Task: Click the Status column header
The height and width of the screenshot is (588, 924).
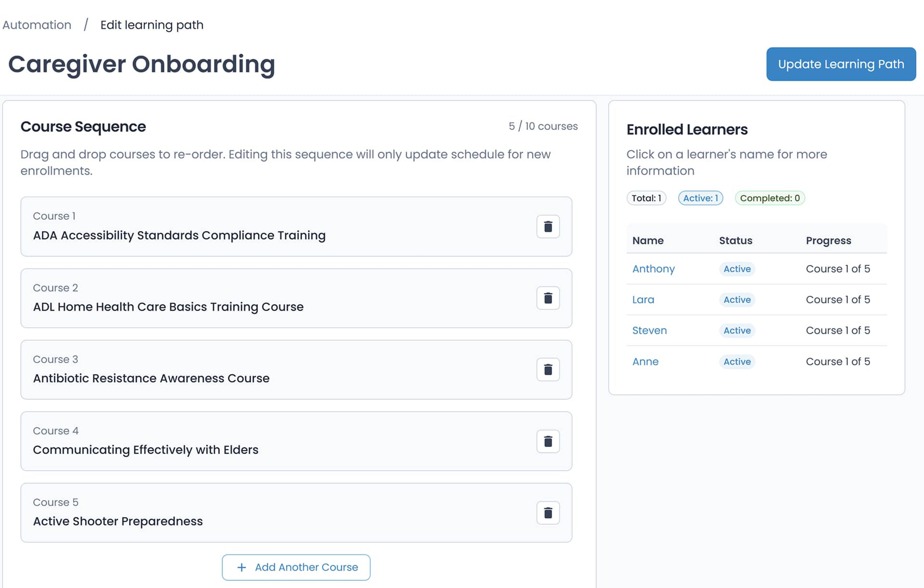Action: point(735,240)
